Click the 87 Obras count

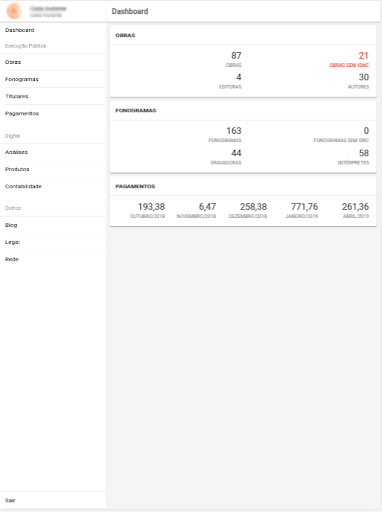[x=236, y=56]
